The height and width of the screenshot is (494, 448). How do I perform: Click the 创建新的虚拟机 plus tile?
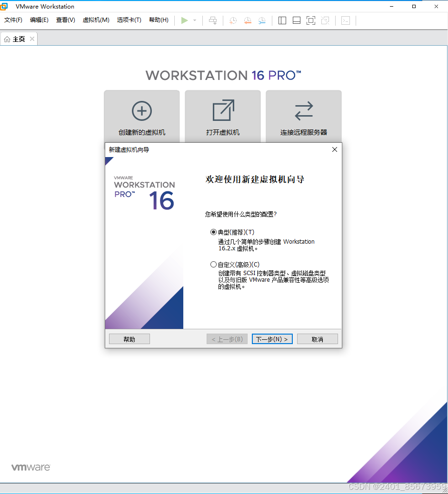click(142, 117)
